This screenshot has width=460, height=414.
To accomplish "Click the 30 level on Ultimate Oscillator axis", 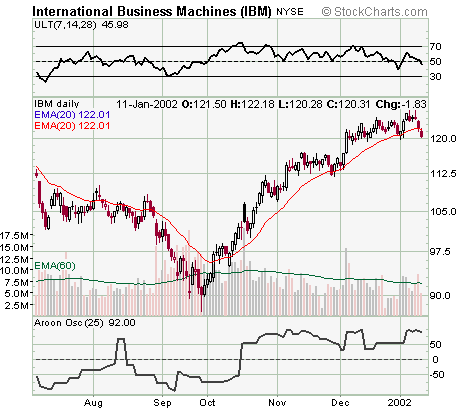I will 436,76.
